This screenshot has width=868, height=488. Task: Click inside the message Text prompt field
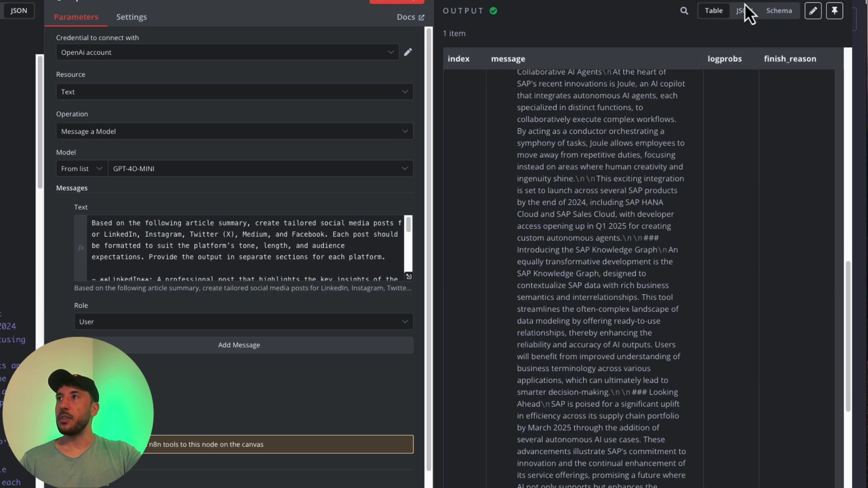click(245, 248)
